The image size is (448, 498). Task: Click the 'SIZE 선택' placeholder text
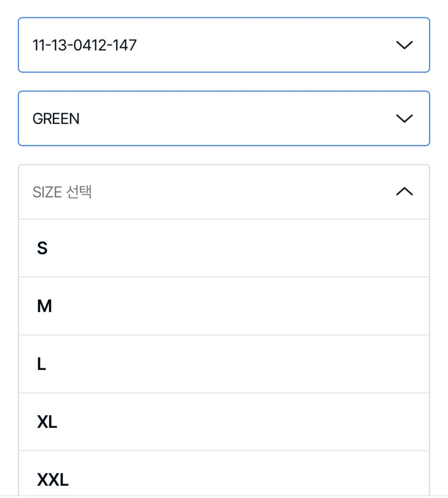(62, 192)
